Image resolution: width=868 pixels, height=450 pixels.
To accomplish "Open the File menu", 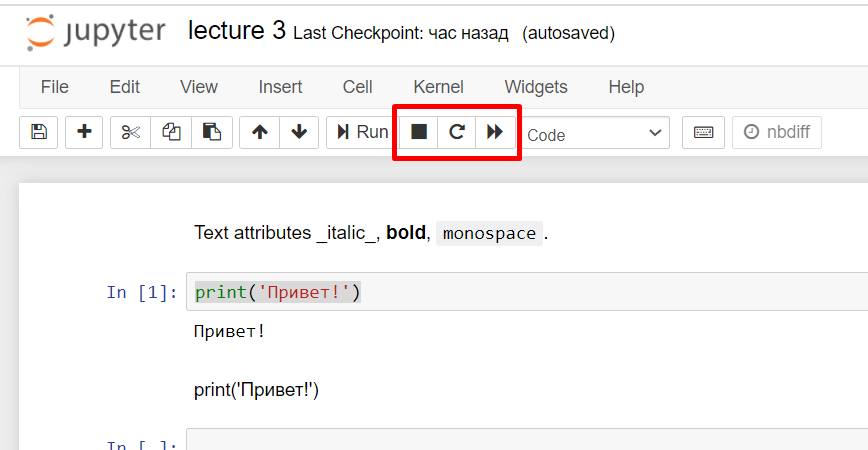I will coord(54,87).
